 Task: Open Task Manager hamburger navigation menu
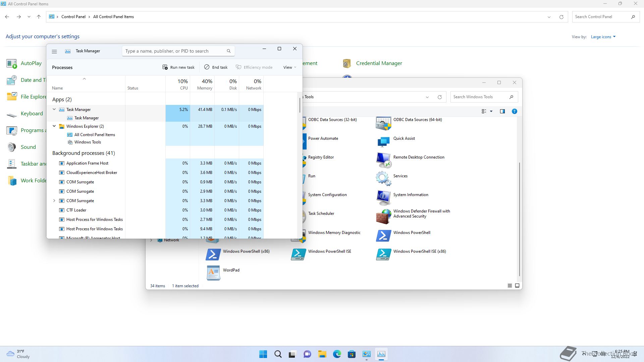click(x=54, y=51)
